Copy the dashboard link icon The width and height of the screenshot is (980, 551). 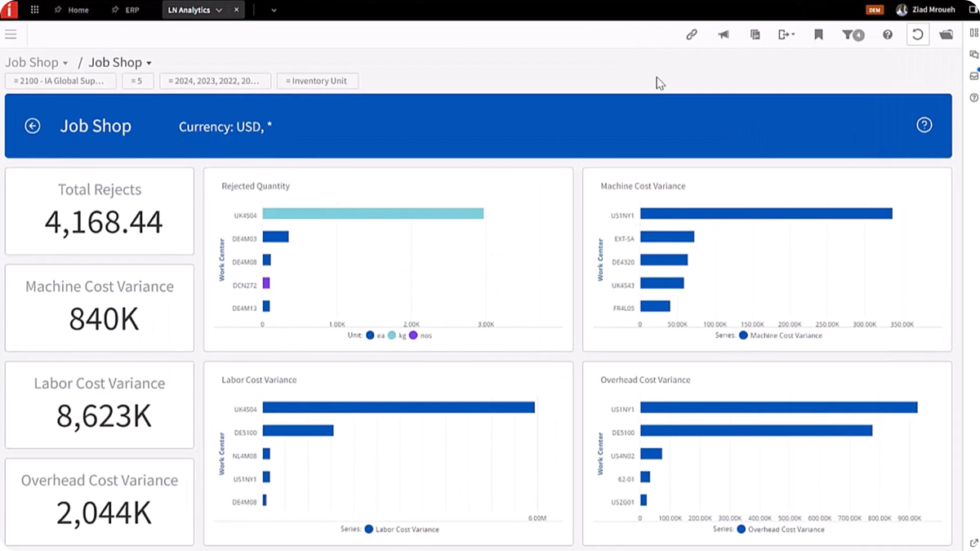pyautogui.click(x=692, y=34)
